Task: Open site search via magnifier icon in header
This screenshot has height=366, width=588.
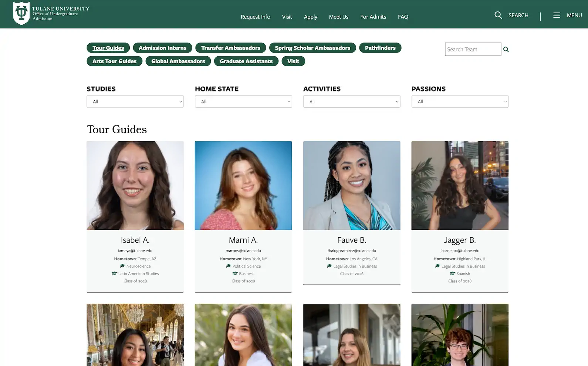Action: click(498, 15)
